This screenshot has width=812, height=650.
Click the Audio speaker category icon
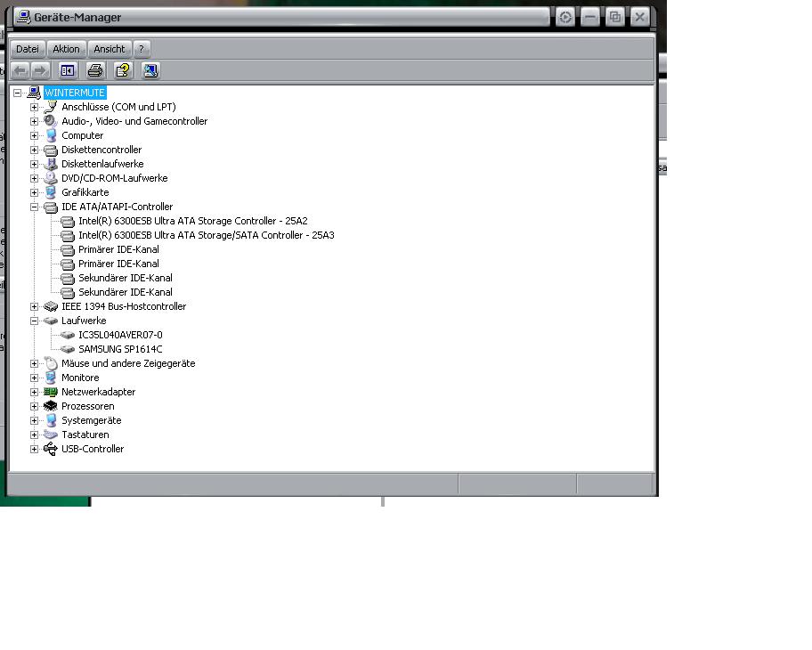click(x=51, y=121)
